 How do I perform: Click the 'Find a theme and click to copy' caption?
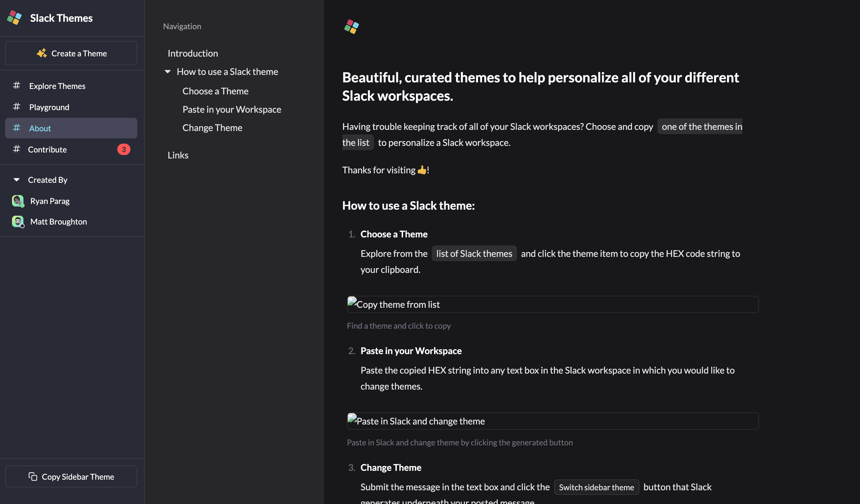(399, 326)
